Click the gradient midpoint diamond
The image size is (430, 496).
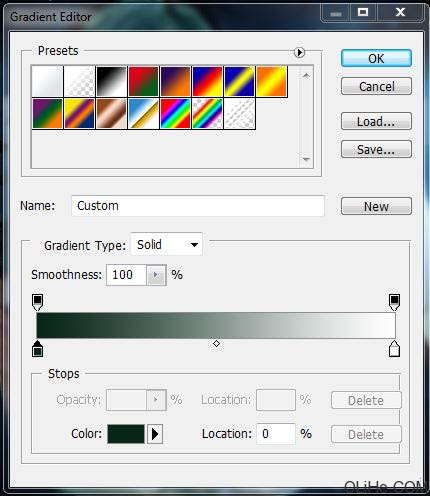coord(216,343)
